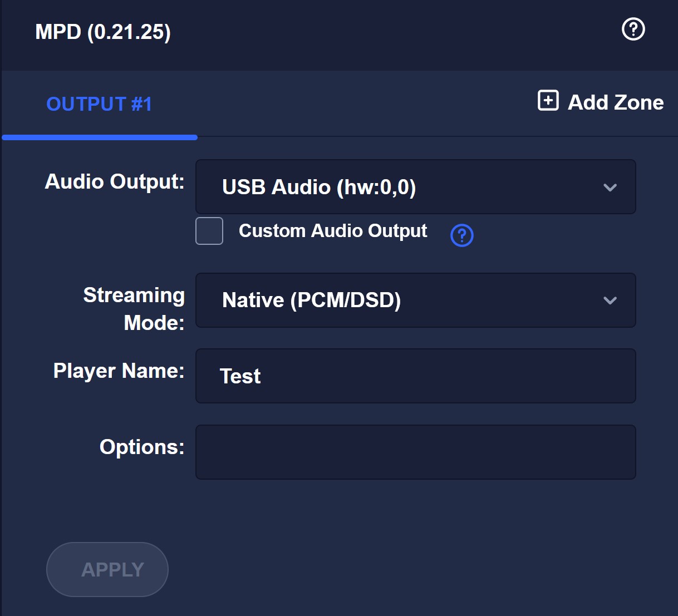Enable the Custom Audio Output checkbox

pos(209,231)
